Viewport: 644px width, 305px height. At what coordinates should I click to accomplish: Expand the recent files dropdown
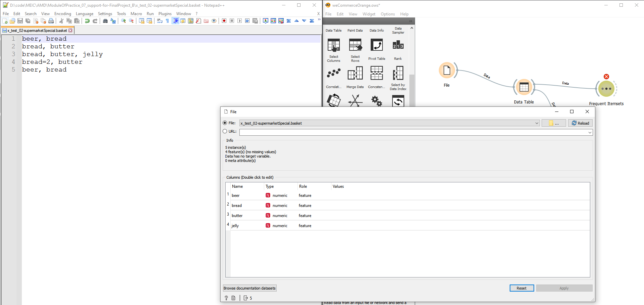click(537, 123)
